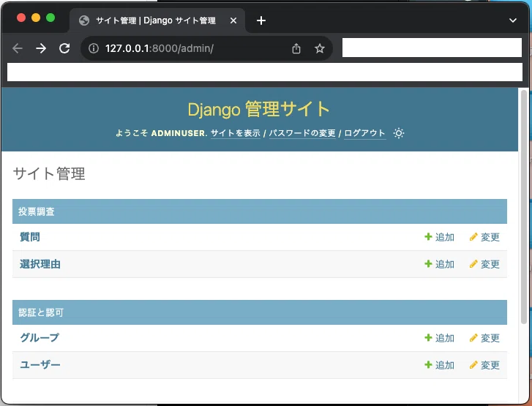Open the 選択理由 model link
Screen dimensions: 532x406
tap(40, 264)
